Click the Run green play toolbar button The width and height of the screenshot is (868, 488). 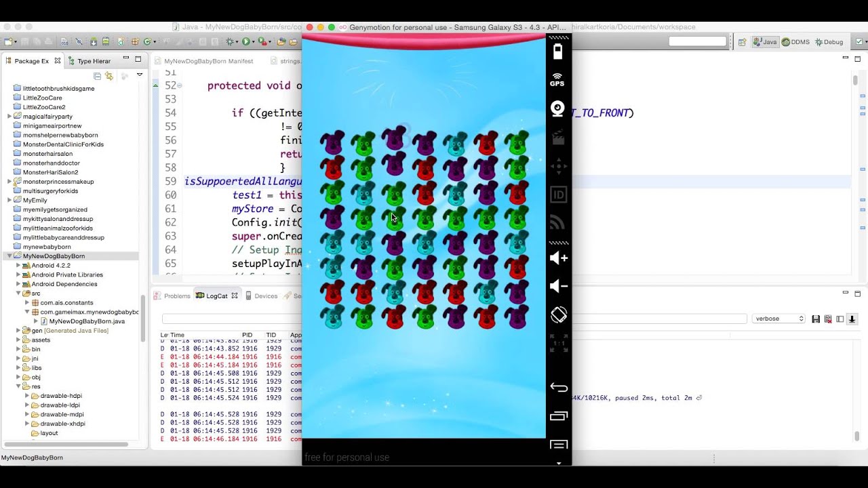(245, 42)
